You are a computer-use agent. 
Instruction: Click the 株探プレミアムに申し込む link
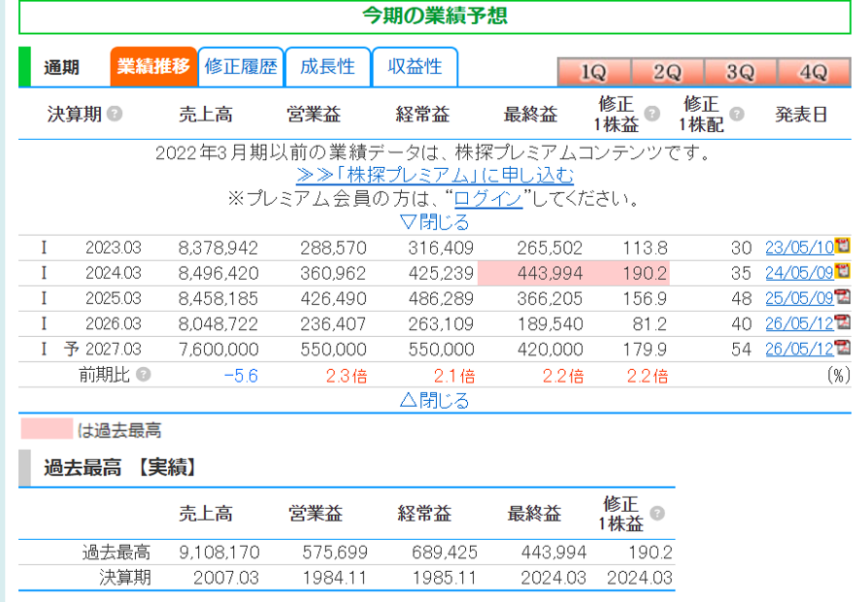point(435,175)
